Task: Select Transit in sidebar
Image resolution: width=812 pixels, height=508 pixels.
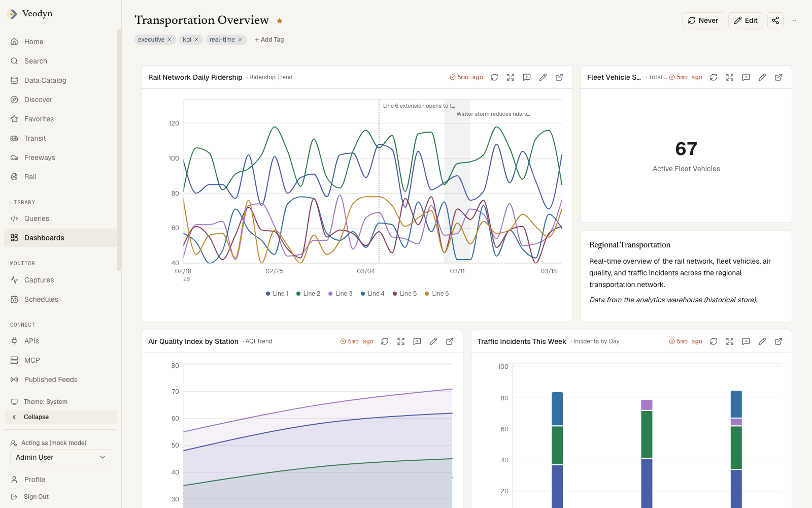Action: click(60, 138)
